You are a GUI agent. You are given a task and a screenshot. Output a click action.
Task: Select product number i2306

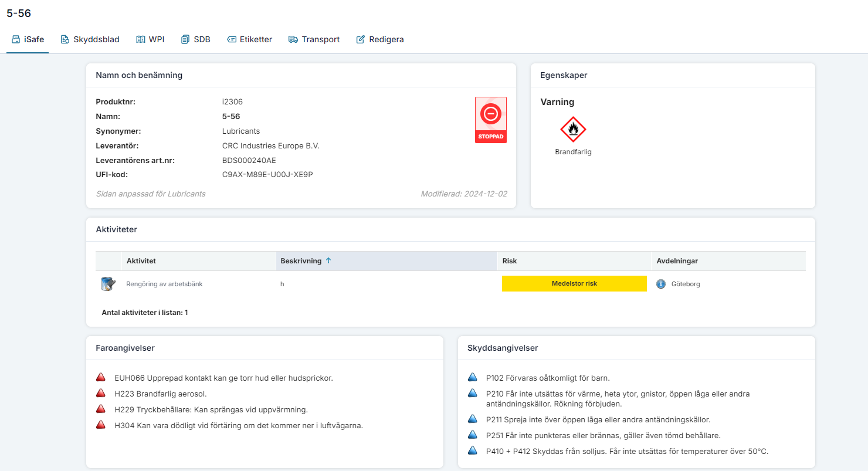[x=232, y=101]
